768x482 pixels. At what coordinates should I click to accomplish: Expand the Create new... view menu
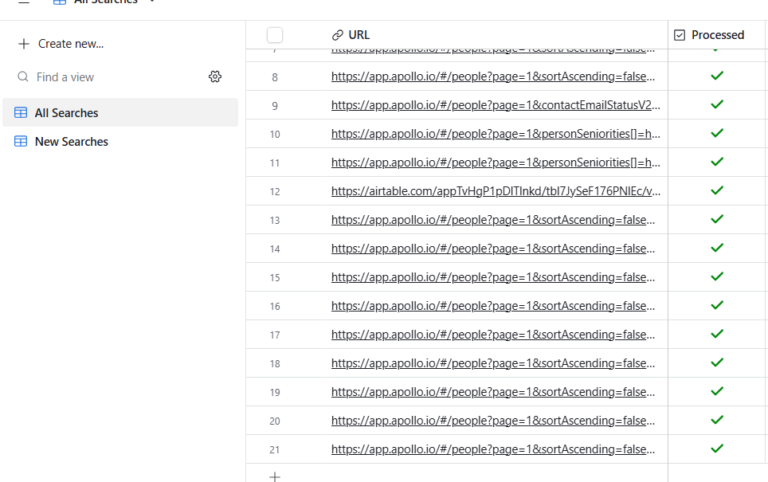pos(62,44)
